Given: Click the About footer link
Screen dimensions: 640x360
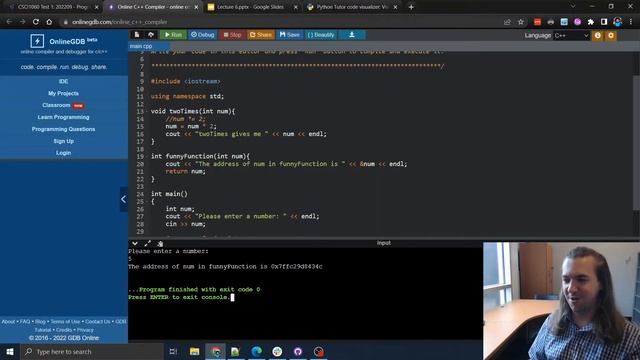Looking at the screenshot, I should [x=8, y=322].
